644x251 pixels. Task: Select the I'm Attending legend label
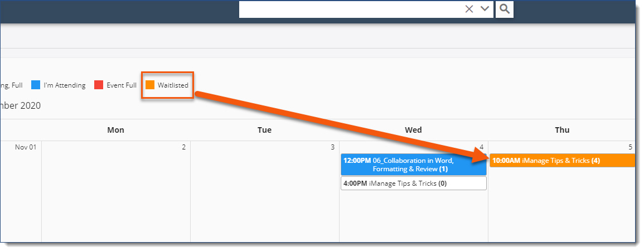click(65, 85)
